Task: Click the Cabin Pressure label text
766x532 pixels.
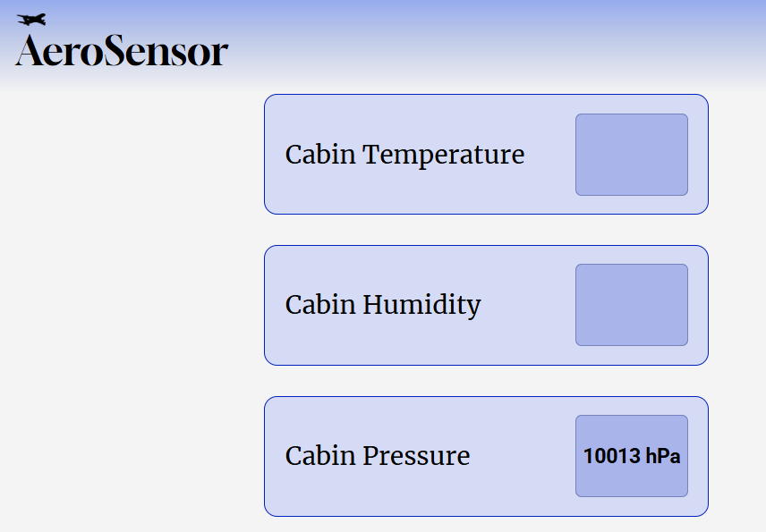Action: click(377, 456)
